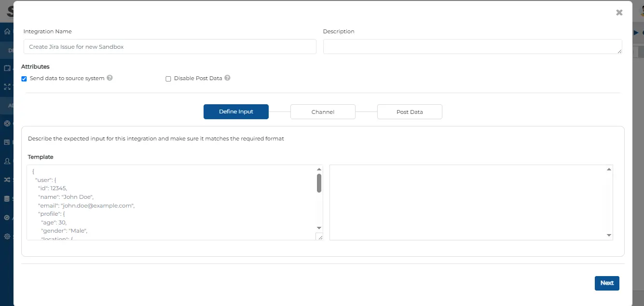
Task: Click the Template scrollbar down arrow
Action: click(319, 228)
